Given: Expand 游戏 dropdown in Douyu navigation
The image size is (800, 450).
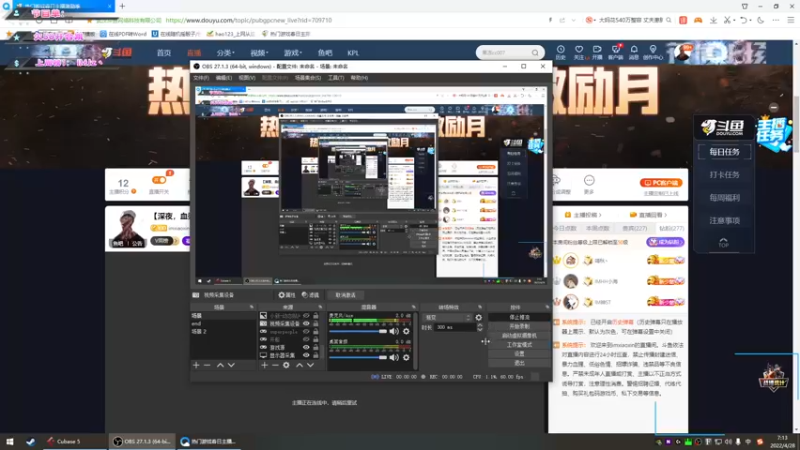Looking at the screenshot, I should point(293,53).
